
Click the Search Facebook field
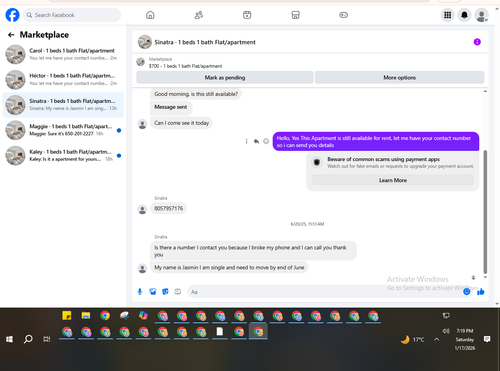pos(72,15)
